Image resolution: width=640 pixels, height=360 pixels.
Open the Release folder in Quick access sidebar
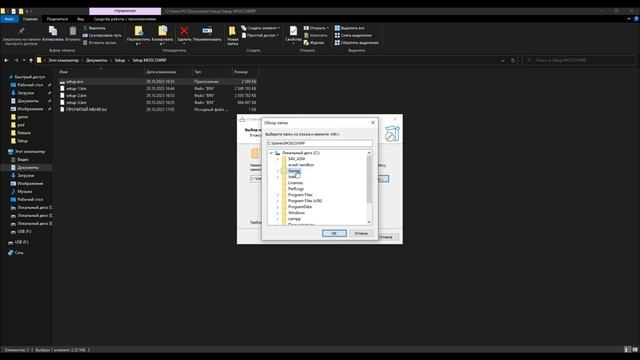coord(24,133)
